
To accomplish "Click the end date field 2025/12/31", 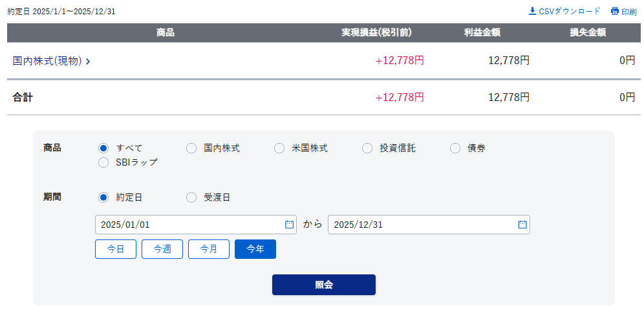I will tap(420, 225).
